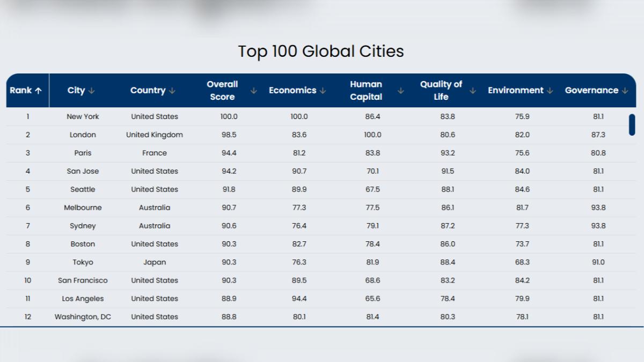Select the San Jose city cell
Viewport: 644px width, 362px height.
point(83,171)
